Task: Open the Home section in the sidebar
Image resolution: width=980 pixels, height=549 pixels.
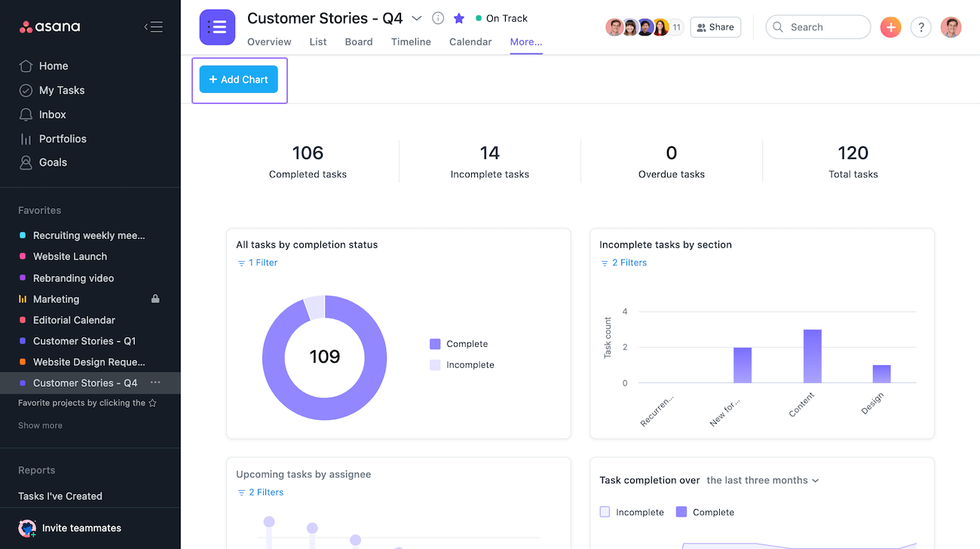Action: pos(53,66)
